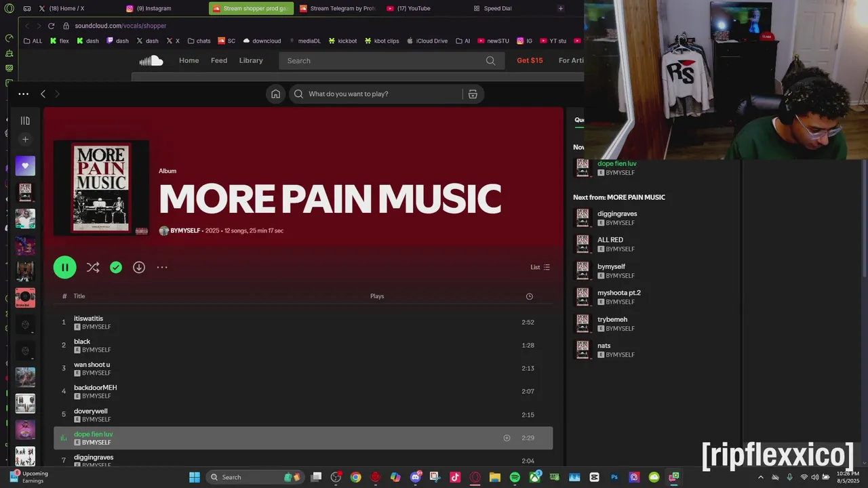Show hidden system tray icons chevron
Viewport: 868px width, 488px height.
click(x=760, y=477)
